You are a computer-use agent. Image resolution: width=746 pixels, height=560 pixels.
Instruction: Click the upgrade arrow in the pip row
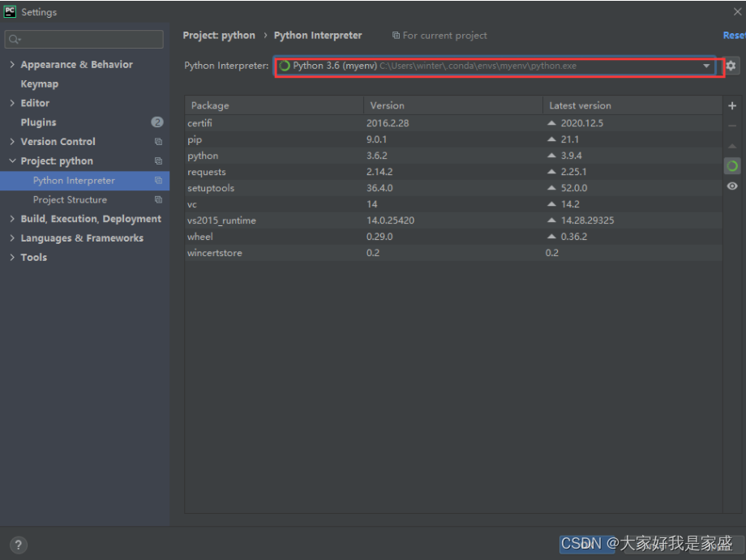[x=551, y=139]
